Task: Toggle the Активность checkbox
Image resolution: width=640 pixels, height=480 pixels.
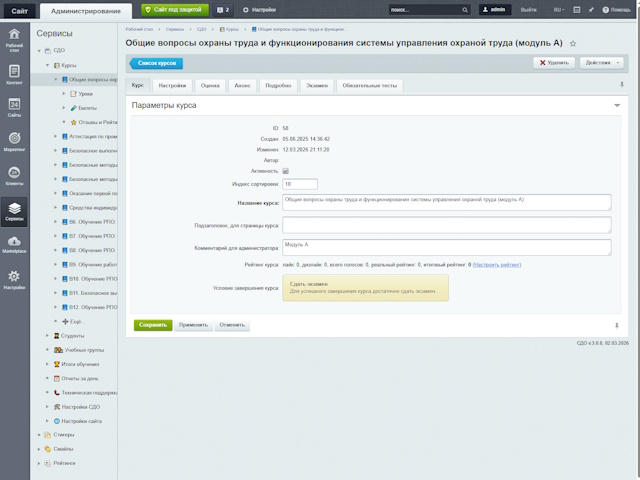Action: point(285,171)
